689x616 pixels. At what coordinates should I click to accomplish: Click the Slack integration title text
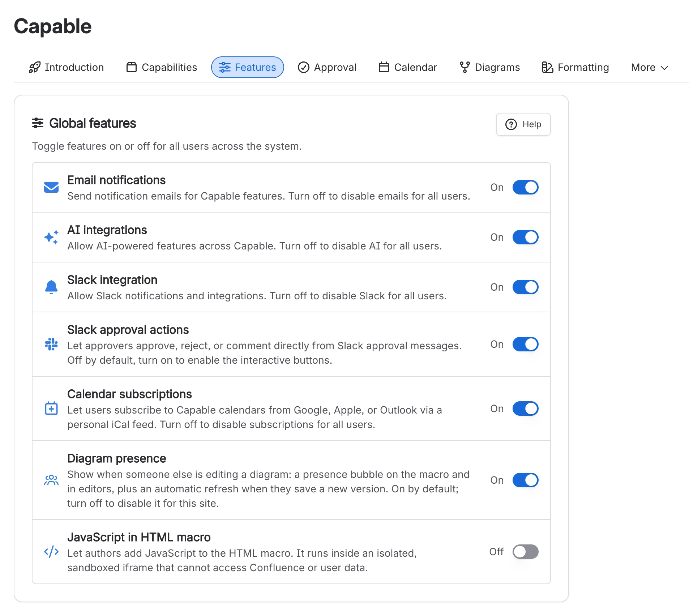(x=112, y=280)
